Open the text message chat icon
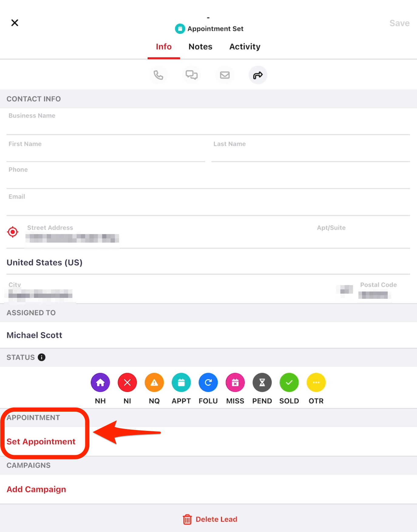 point(192,75)
